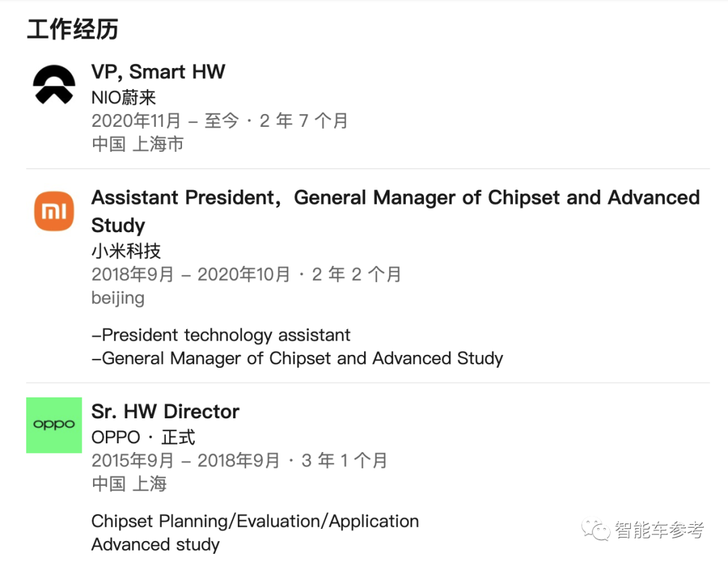Select 2015年9月 – 2018年9月 date line
This screenshot has height=562, width=728.
(x=239, y=461)
